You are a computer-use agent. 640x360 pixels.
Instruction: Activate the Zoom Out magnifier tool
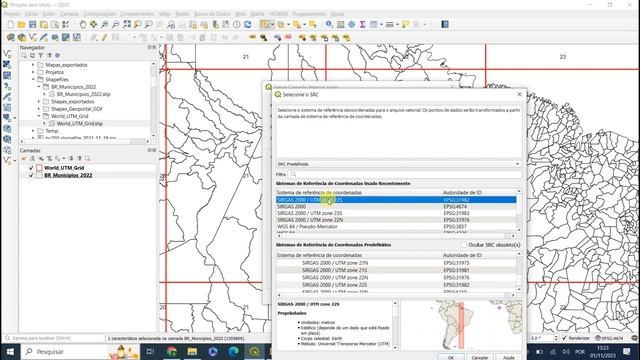pos(116,24)
